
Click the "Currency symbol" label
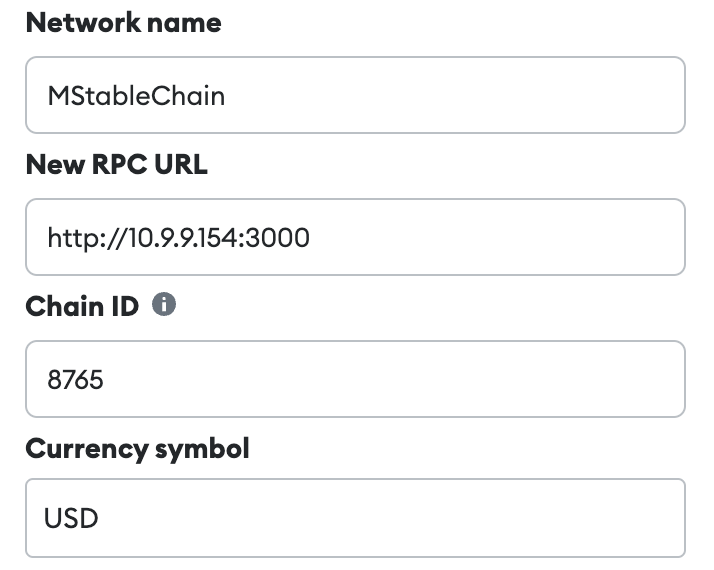click(x=137, y=448)
